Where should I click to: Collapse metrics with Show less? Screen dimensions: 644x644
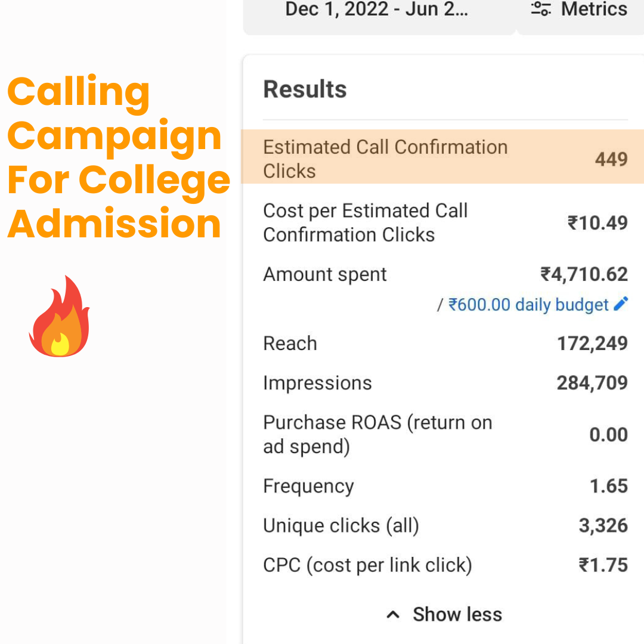click(444, 614)
